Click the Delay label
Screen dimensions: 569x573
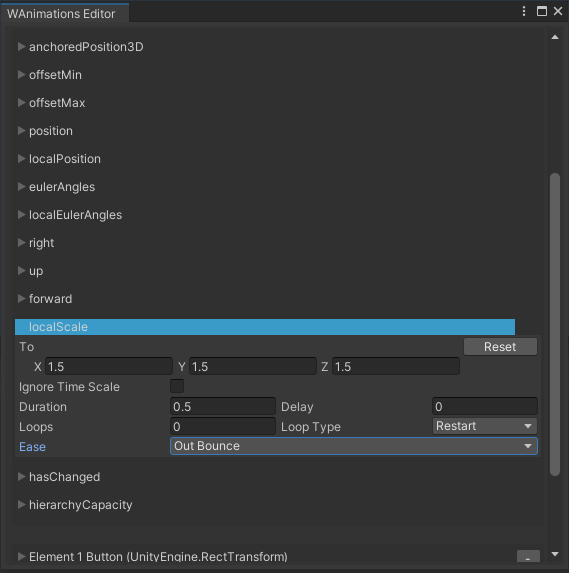click(x=297, y=407)
